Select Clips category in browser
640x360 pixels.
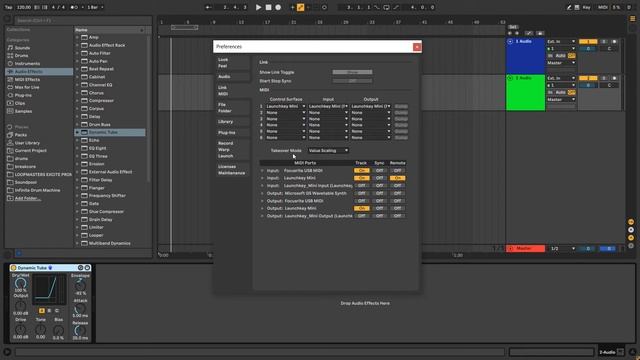coord(20,103)
